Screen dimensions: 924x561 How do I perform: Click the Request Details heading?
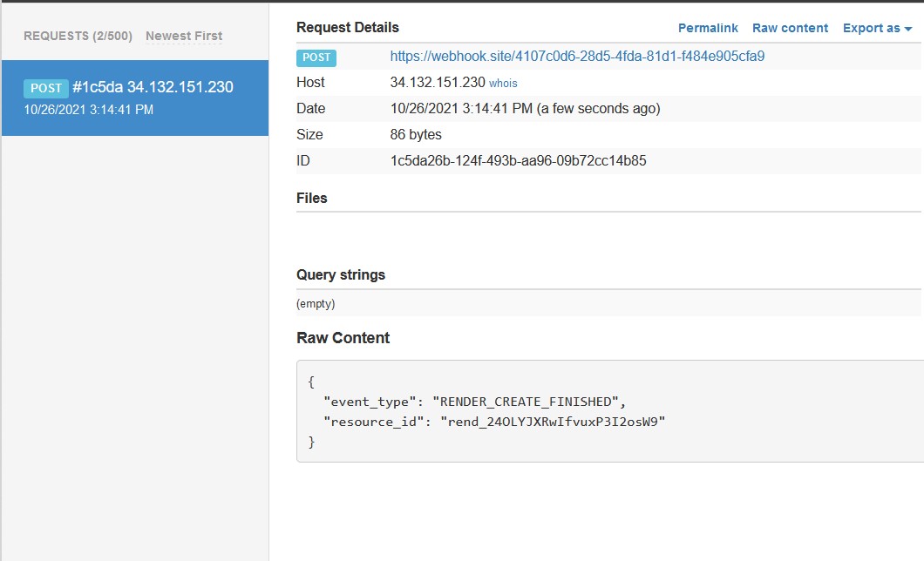coord(348,28)
